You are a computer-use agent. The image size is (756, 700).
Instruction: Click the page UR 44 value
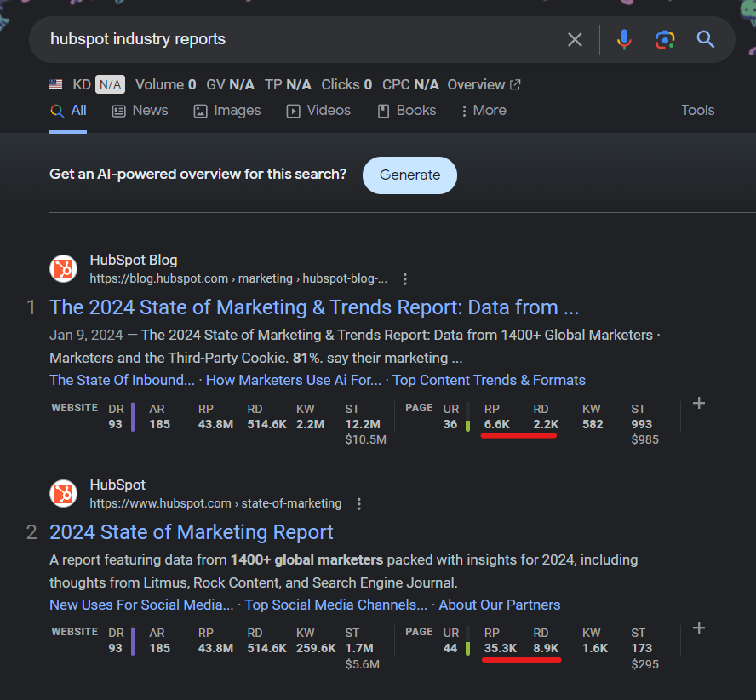pos(450,648)
